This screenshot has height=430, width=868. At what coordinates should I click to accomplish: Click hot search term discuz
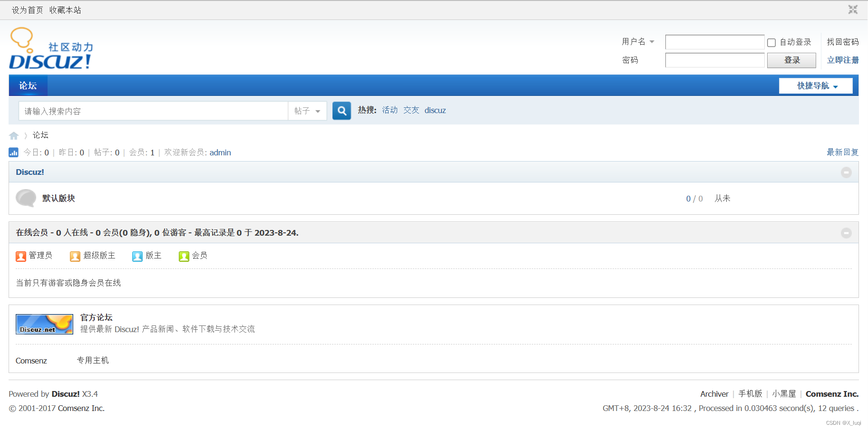[435, 110]
